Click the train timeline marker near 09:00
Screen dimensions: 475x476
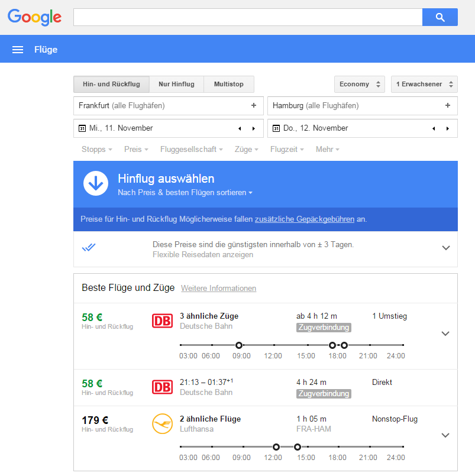tap(239, 345)
